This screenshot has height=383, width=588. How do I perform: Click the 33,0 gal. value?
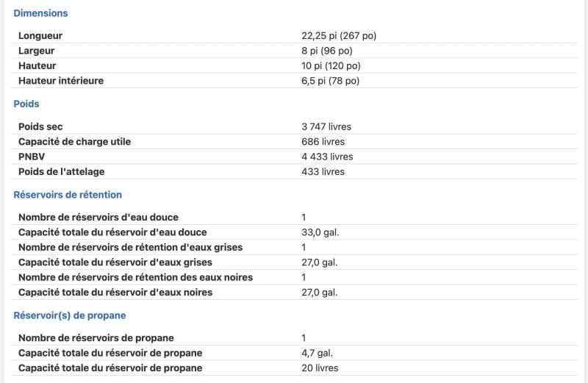pos(320,232)
